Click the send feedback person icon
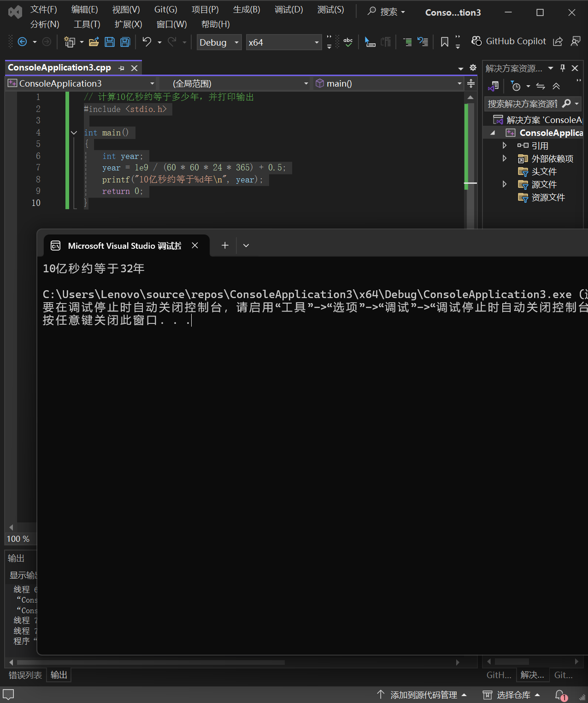588x703 pixels. [575, 41]
